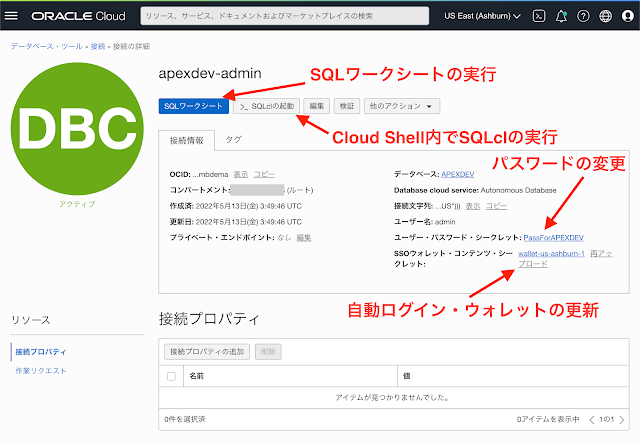This screenshot has width=640, height=442.
Task: Click the 0件を選択済 footer text
Action: (x=185, y=420)
